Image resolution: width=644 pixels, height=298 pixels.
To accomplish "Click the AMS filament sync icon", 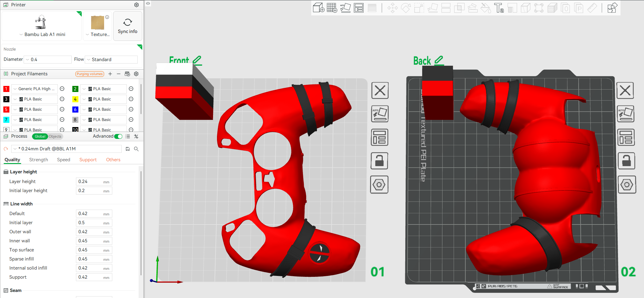I will coord(127,74).
